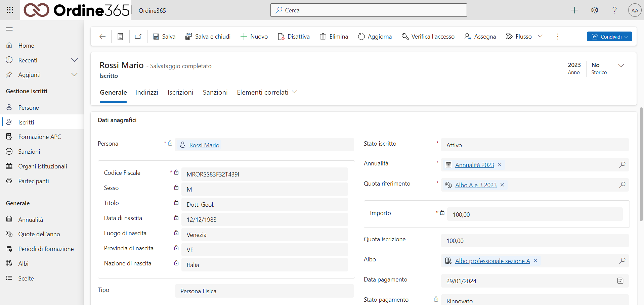
Task: Open the help question mark icon
Action: pyautogui.click(x=614, y=10)
